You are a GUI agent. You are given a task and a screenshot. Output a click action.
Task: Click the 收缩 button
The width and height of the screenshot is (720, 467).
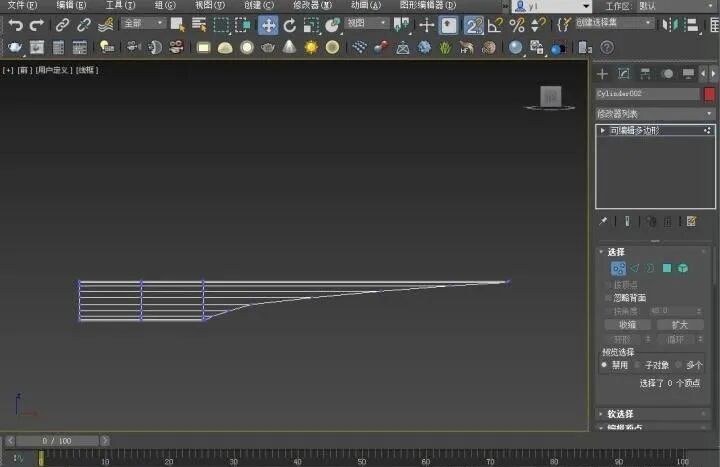[x=628, y=325]
